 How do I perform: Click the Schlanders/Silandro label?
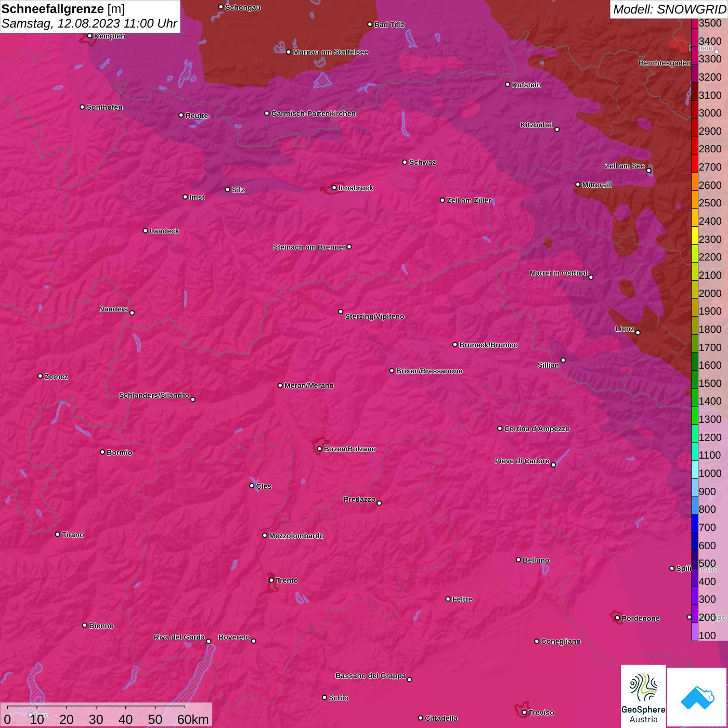tap(154, 395)
